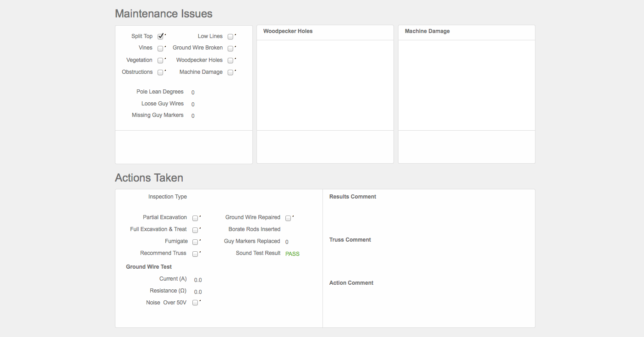
Task: Enable Full Excavation & Treat checkbox
Action: pos(195,230)
